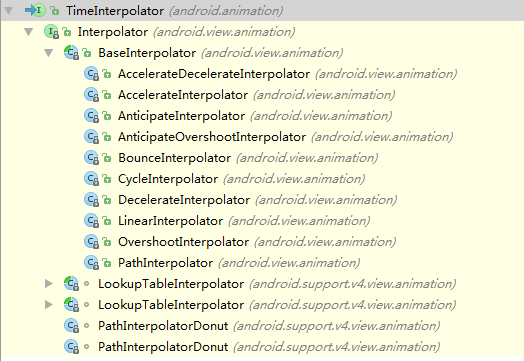Screen dimensions: 524x361
Task: Click the DecelerateInterpolator class icon
Action: click(92, 200)
